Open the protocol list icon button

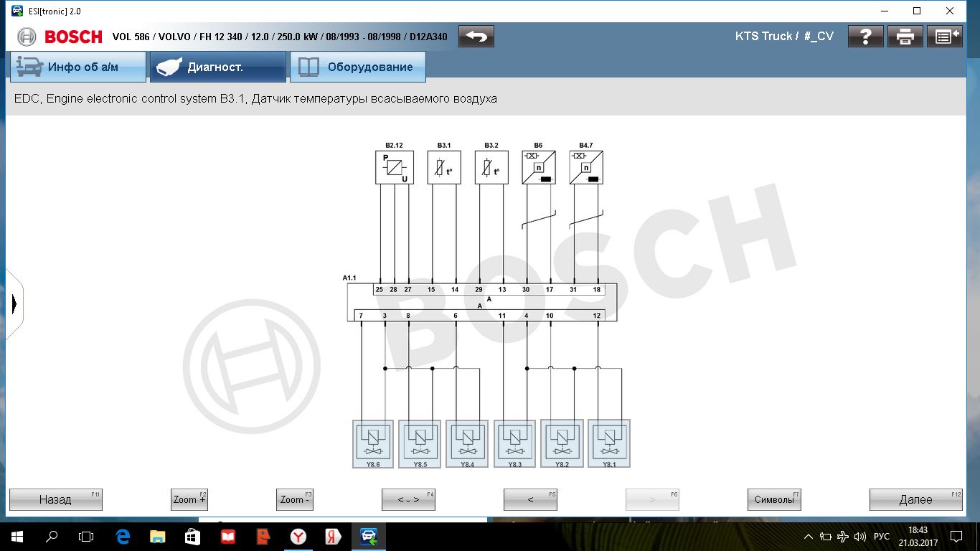[945, 36]
